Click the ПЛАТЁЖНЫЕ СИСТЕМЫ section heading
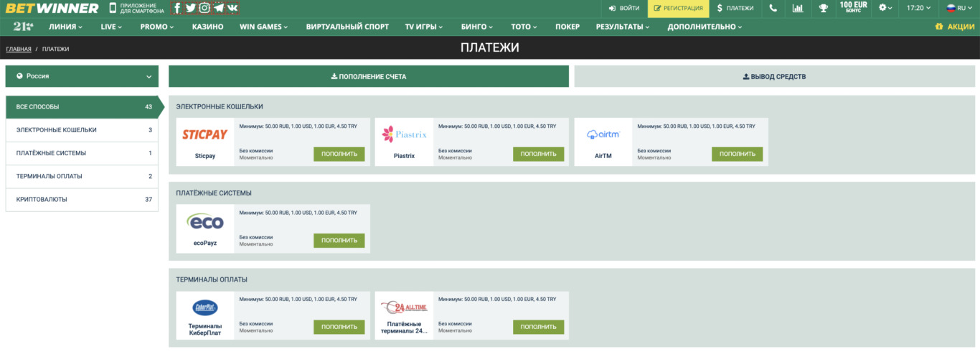The height and width of the screenshot is (352, 980). pyautogui.click(x=214, y=193)
